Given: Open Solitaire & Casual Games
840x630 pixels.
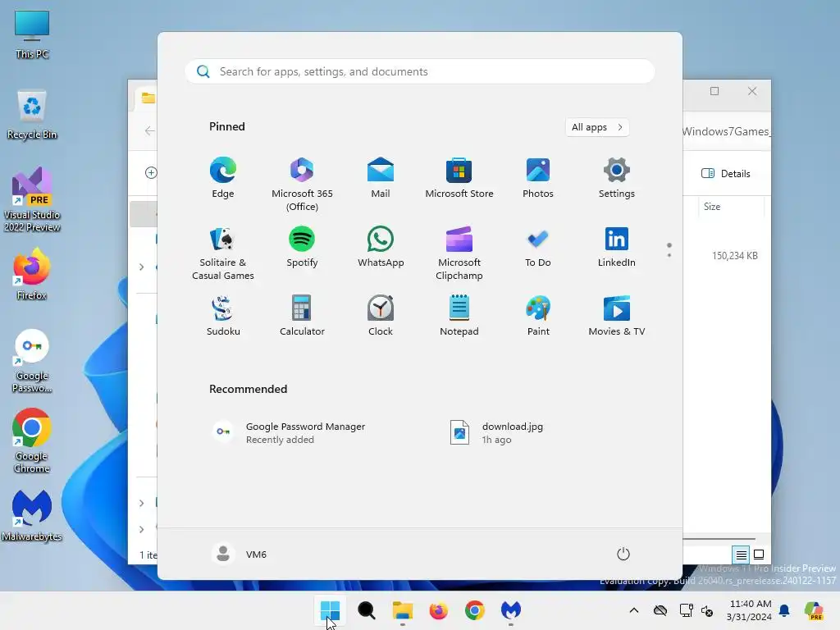Looking at the screenshot, I should [x=223, y=253].
